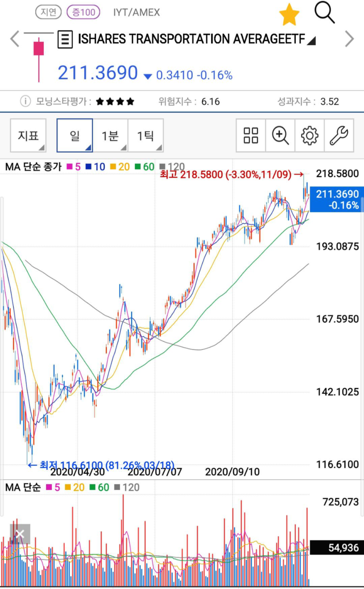
Task: Open the 지표 indicator dropdown
Action: (28, 135)
